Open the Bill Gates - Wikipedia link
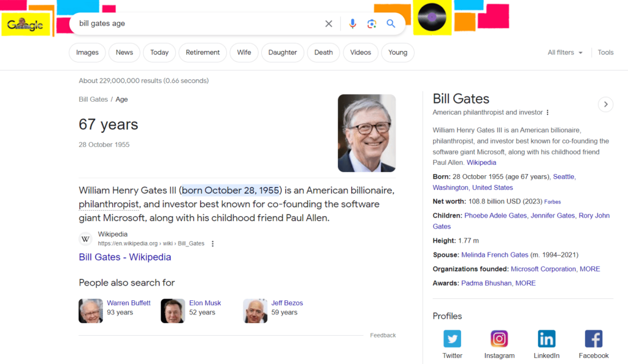Image resolution: width=628 pixels, height=364 pixels. [124, 257]
